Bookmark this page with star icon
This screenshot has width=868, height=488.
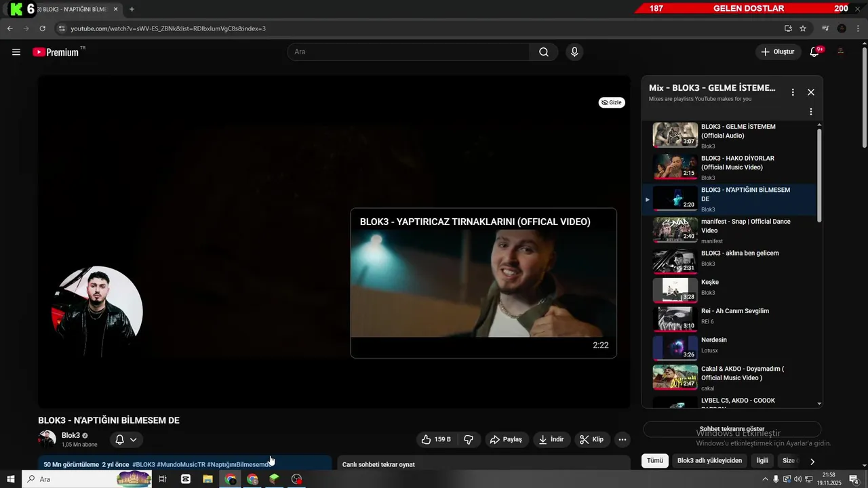coord(803,28)
